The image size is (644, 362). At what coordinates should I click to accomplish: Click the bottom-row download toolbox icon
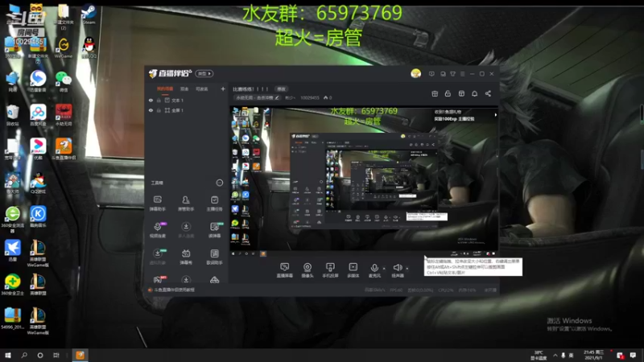[x=186, y=280]
